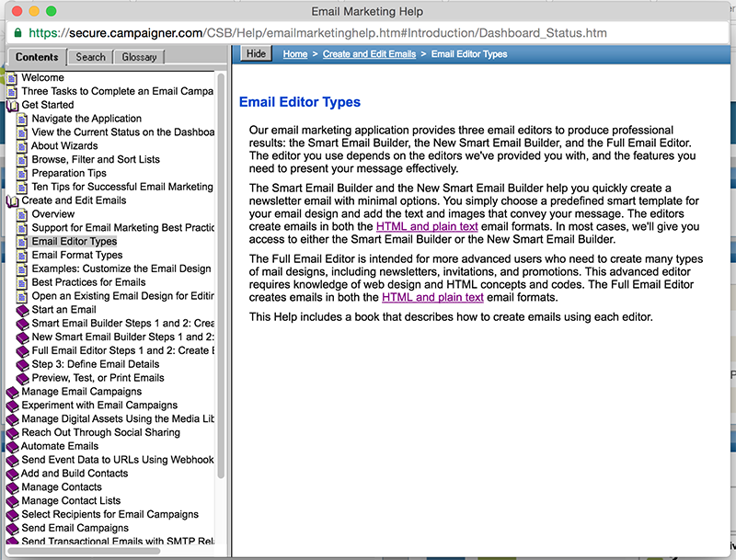Follow second HTML and plain text link
Viewport: 736px width, 560px height.
click(432, 298)
